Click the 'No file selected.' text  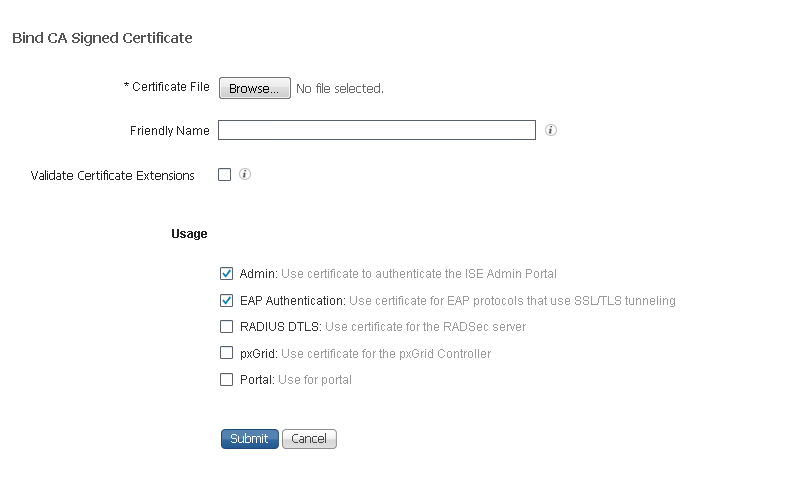pyautogui.click(x=340, y=89)
